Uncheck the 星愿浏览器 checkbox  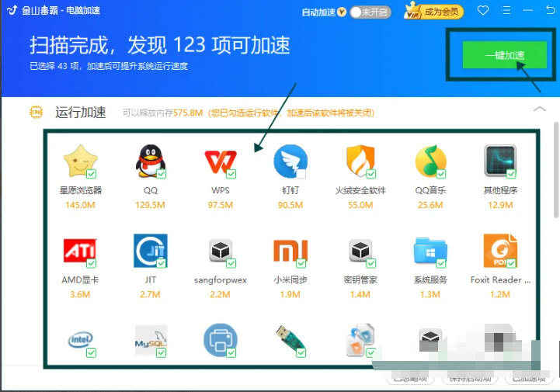92,174
